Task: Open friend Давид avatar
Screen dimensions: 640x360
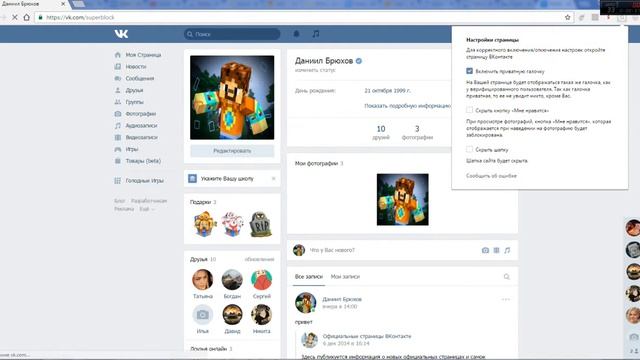Action: pos(232,315)
